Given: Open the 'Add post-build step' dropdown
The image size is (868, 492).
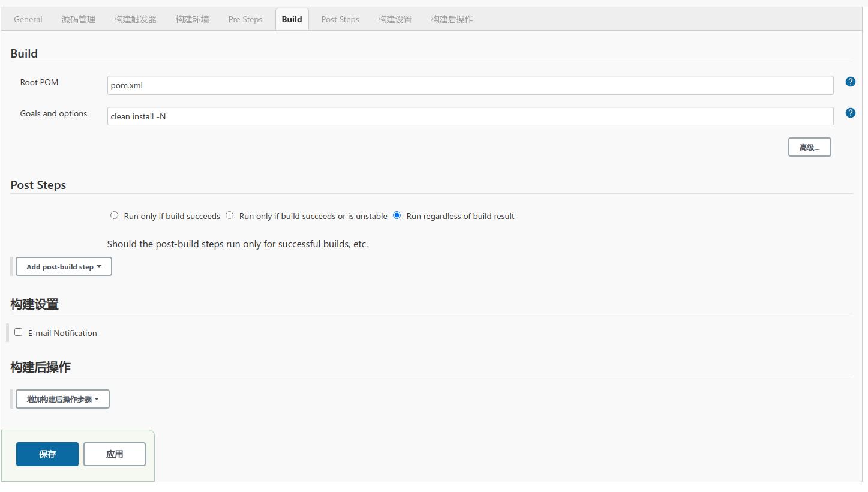Looking at the screenshot, I should [x=64, y=267].
